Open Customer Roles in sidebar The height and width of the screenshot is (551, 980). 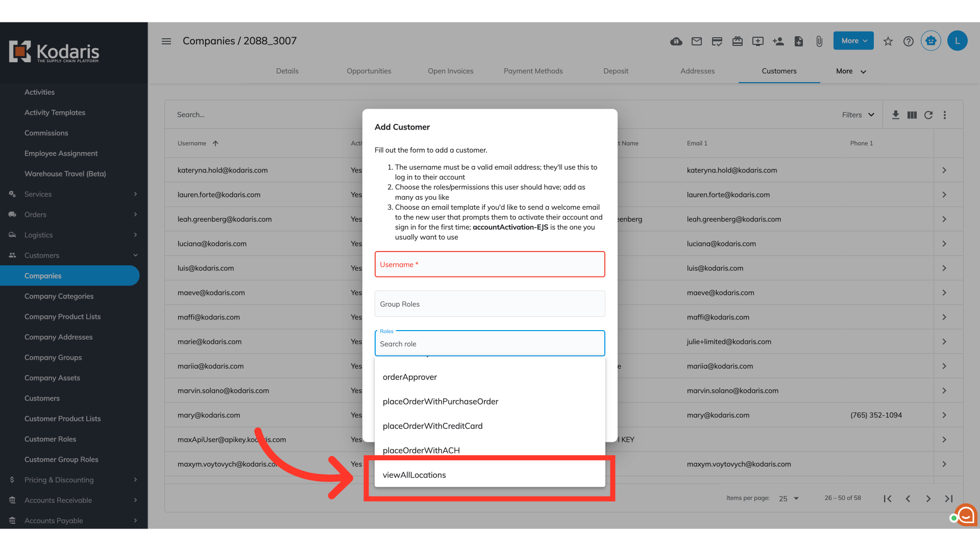(x=50, y=439)
